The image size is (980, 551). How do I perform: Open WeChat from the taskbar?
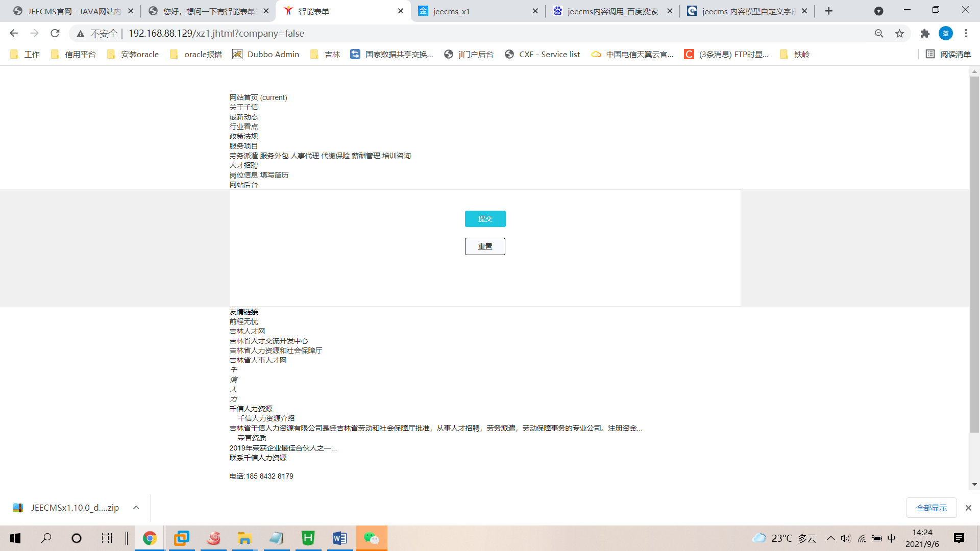372,538
